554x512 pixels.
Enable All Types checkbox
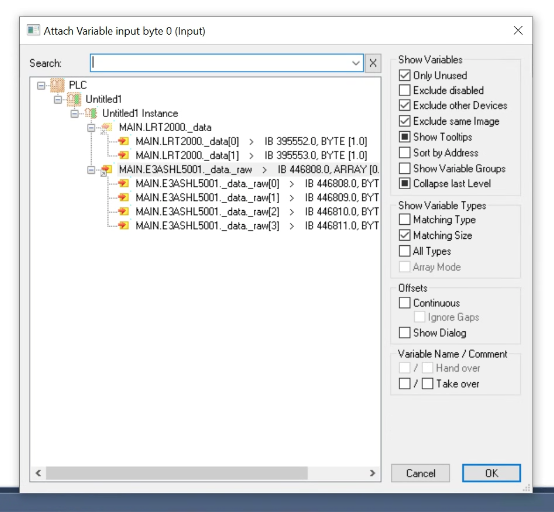tap(405, 251)
